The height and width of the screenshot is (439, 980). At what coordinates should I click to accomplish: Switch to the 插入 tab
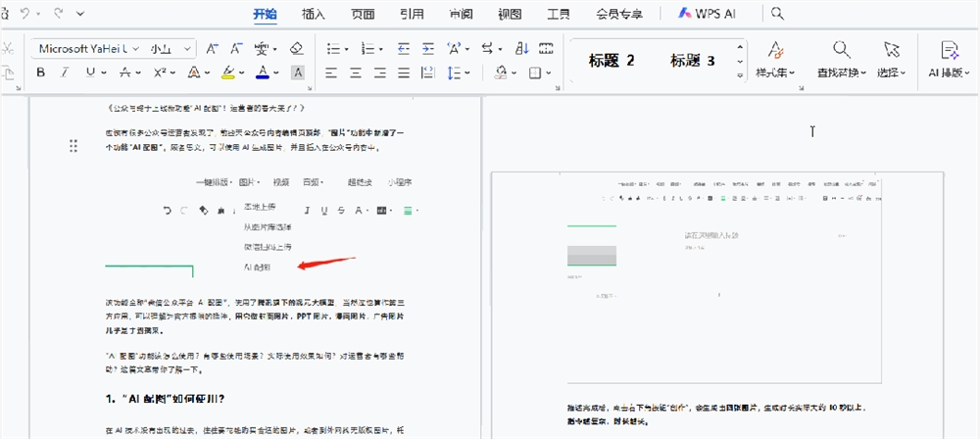[314, 14]
